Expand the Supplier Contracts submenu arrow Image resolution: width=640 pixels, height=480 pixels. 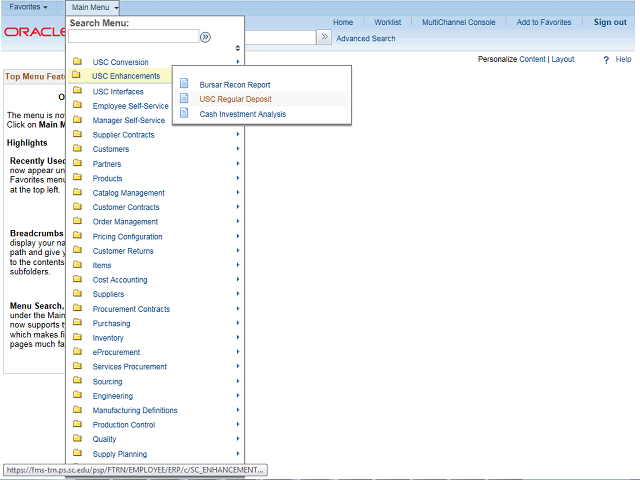[238, 134]
